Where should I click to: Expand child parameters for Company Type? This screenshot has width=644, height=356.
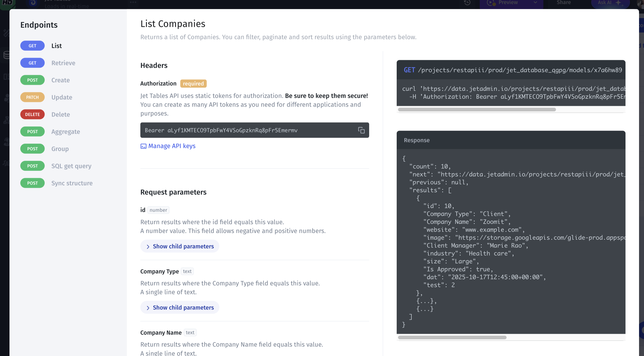pos(180,307)
